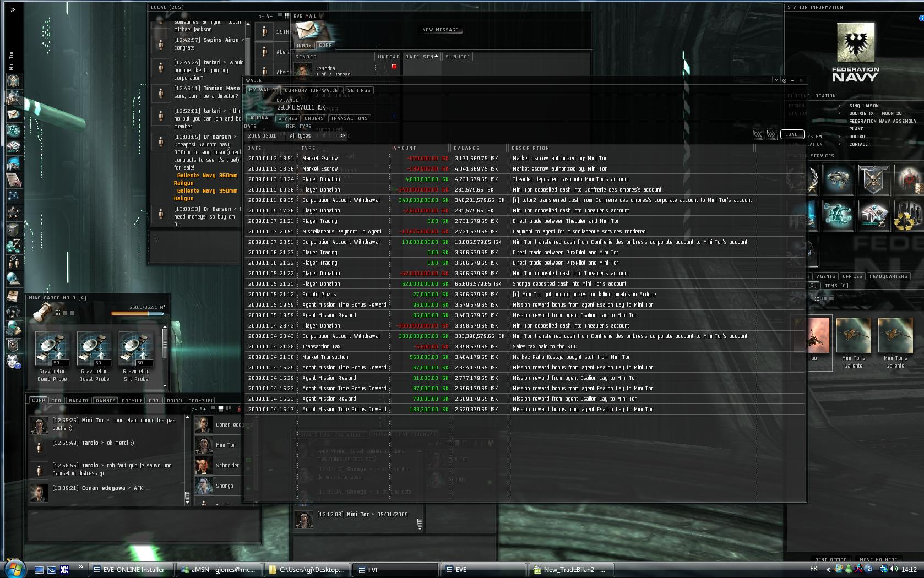
Task: Open the Character Sheet from the Neocom
Action: click(x=13, y=81)
